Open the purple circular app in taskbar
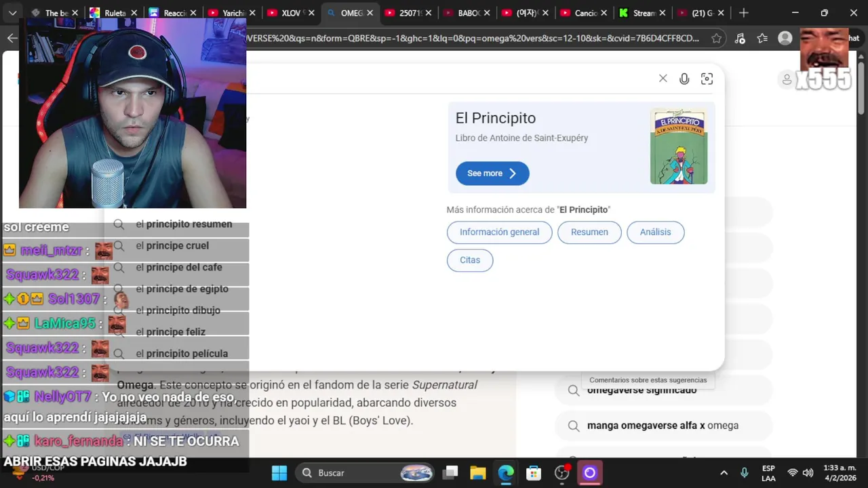 (x=590, y=472)
